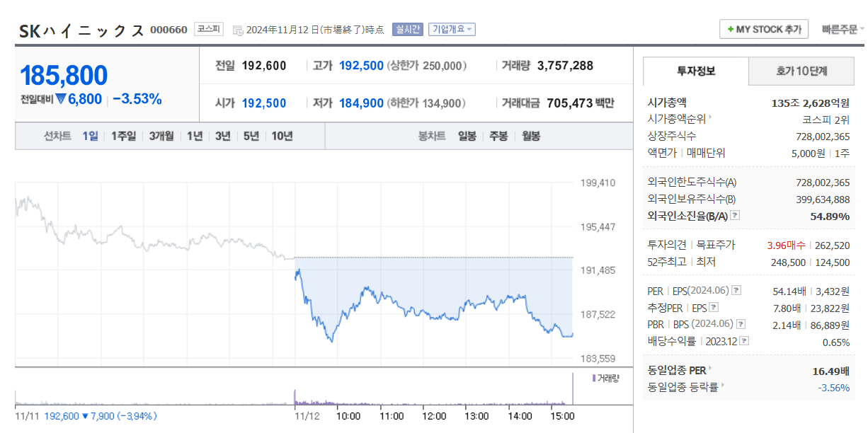Click the 실시간 real-time badge

coord(407,29)
